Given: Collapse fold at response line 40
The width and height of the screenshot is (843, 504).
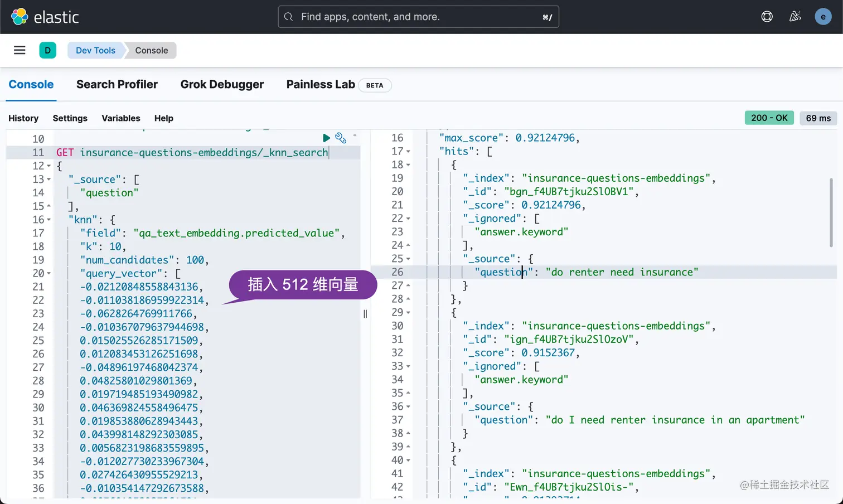Looking at the screenshot, I should click(408, 461).
